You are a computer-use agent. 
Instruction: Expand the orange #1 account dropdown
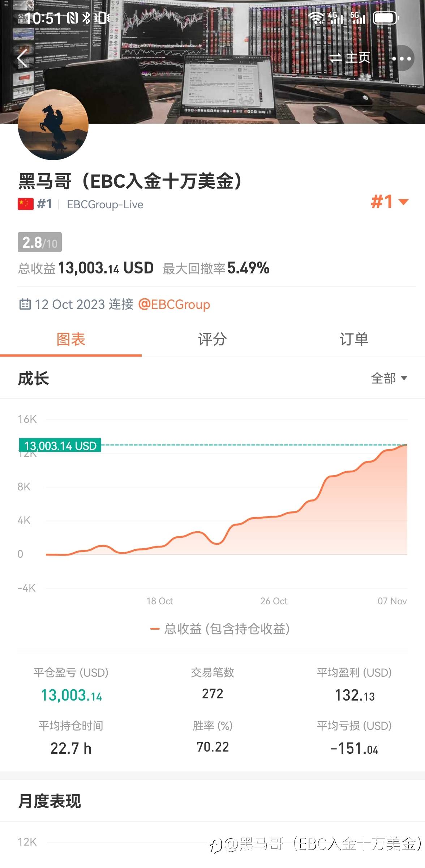click(390, 202)
